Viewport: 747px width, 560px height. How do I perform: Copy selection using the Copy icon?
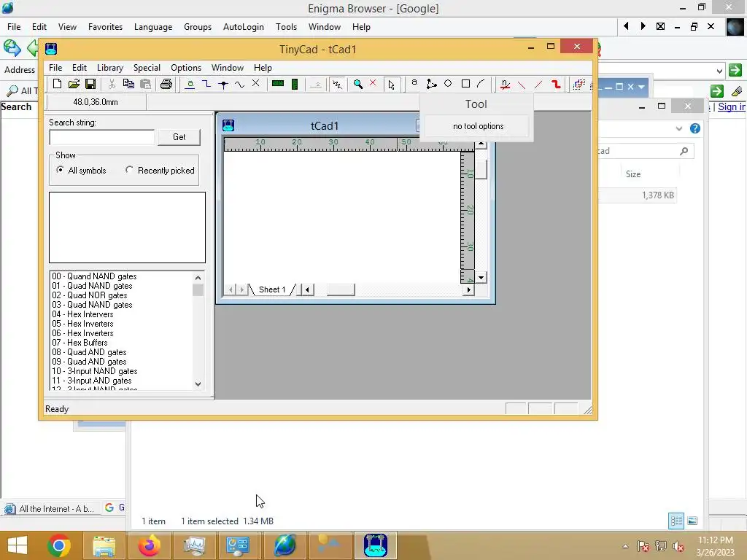(128, 85)
